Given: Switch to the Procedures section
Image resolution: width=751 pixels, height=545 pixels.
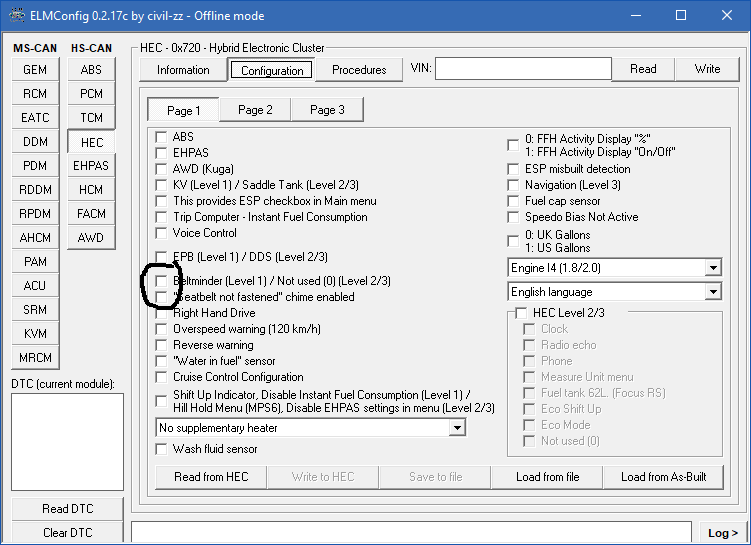Looking at the screenshot, I should point(359,70).
